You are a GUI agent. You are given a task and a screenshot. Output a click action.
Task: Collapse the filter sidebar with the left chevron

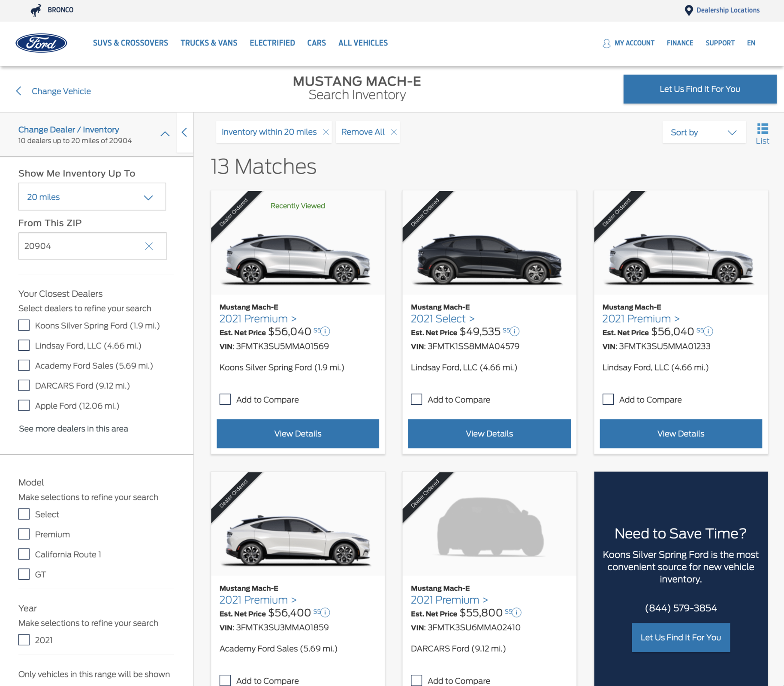184,132
